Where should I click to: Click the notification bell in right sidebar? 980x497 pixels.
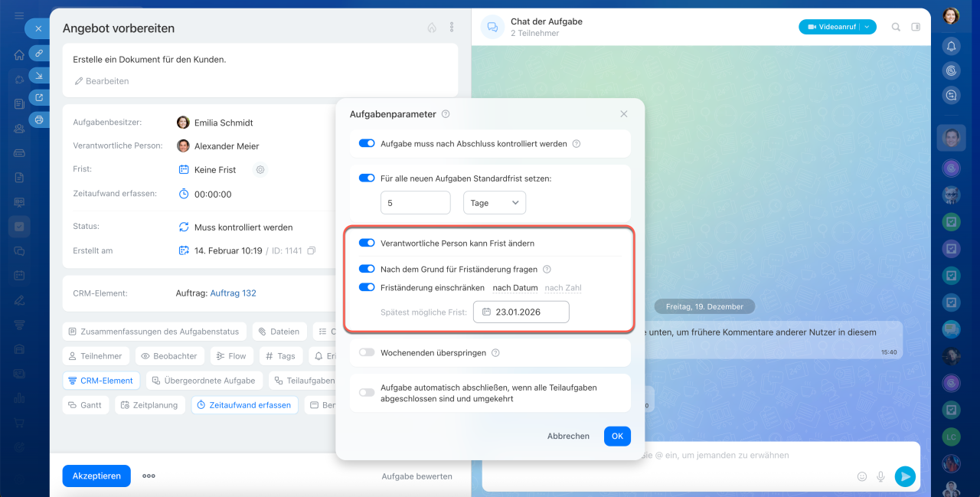coord(951,46)
